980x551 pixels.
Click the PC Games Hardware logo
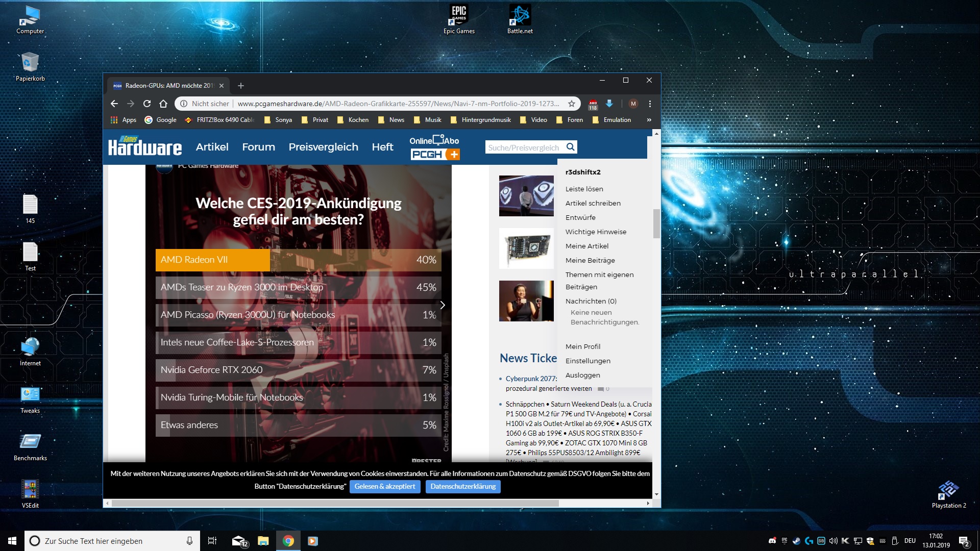pyautogui.click(x=145, y=146)
